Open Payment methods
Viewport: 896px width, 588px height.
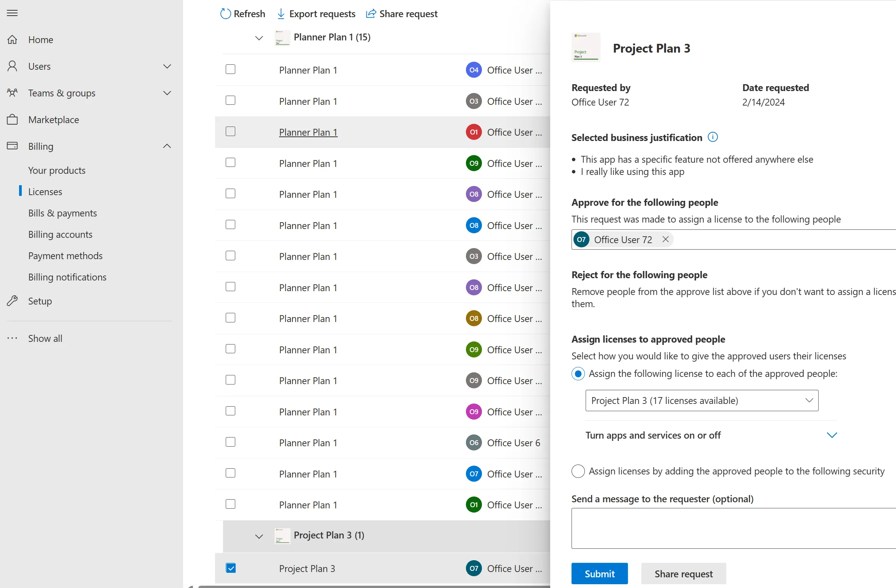click(65, 256)
